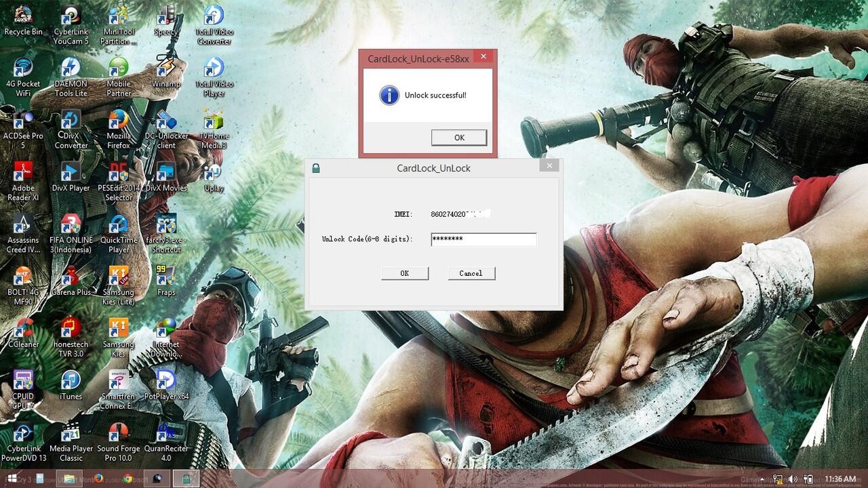Select the Samsung Kies (Lite) icon
The height and width of the screenshot is (488, 868).
point(119,286)
